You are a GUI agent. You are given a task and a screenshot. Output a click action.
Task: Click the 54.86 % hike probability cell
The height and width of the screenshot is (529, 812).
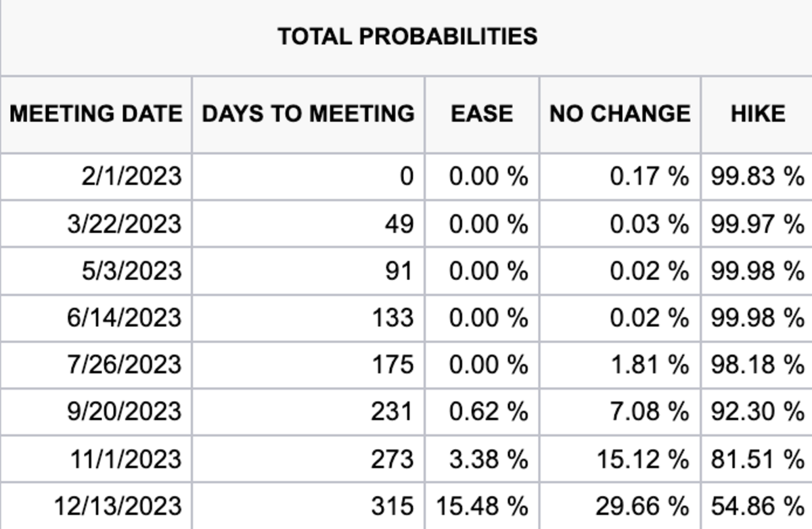(757, 506)
